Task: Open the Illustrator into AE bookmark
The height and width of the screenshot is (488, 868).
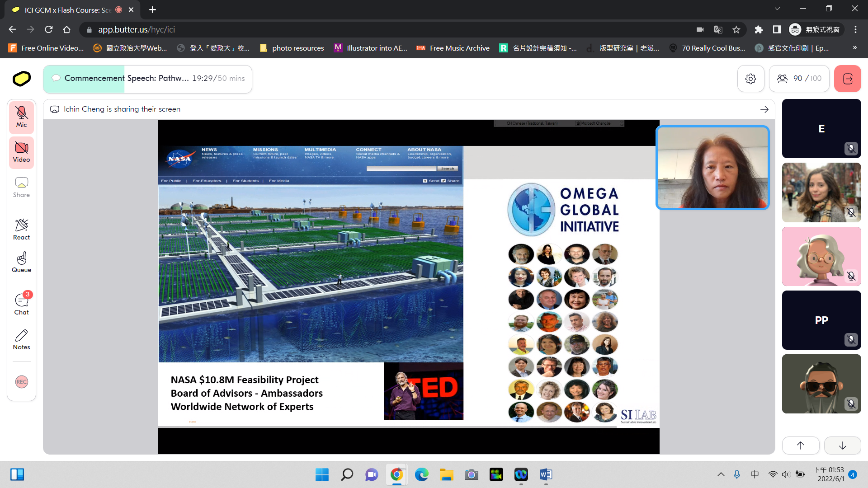Action: (371, 48)
